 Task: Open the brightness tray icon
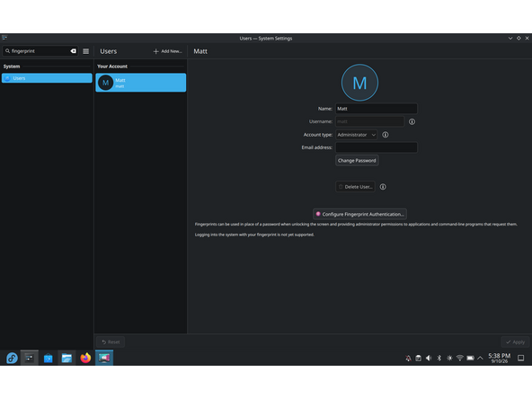click(449, 359)
